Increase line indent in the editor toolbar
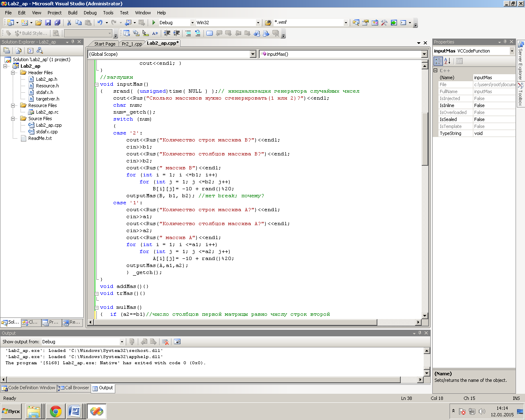525x420 pixels. (x=176, y=33)
